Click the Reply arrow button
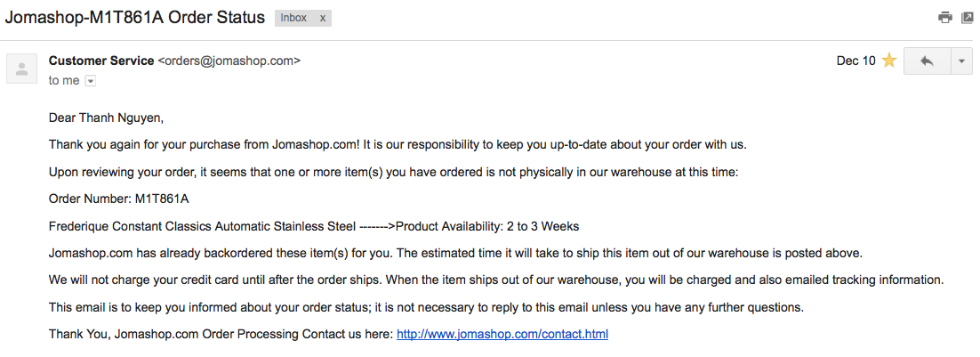The width and height of the screenshot is (980, 357). tap(927, 61)
